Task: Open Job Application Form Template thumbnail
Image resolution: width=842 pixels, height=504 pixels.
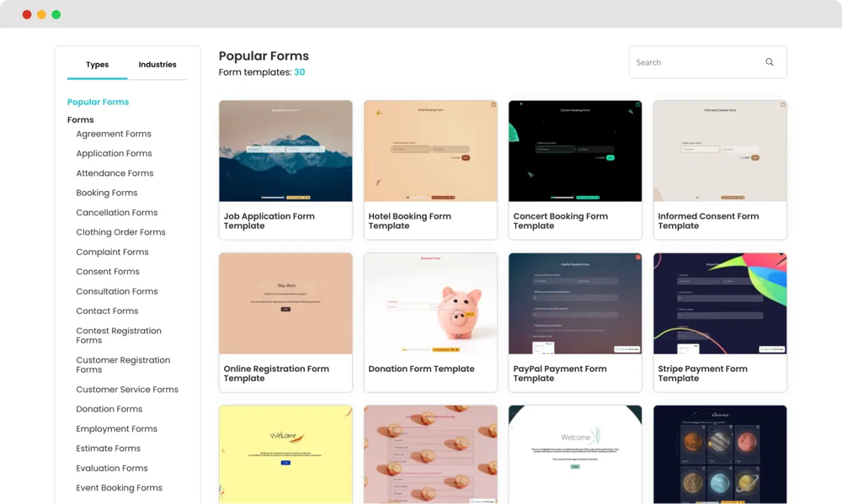Action: pos(285,151)
